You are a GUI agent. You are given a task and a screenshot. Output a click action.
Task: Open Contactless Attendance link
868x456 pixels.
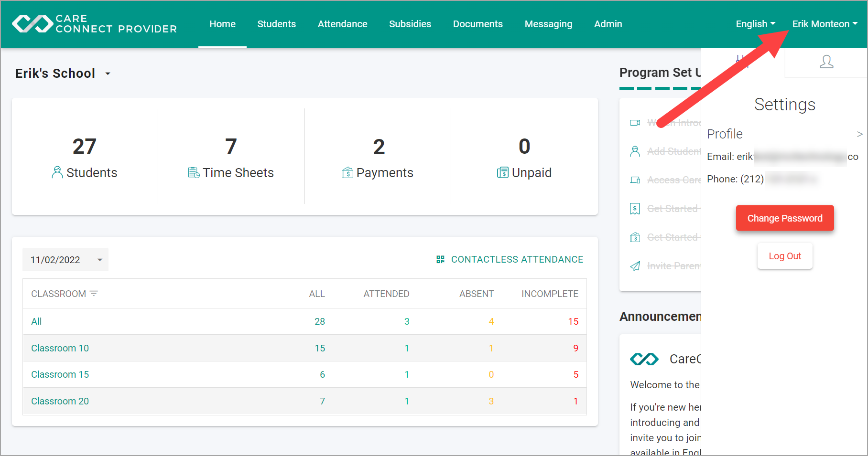point(517,259)
